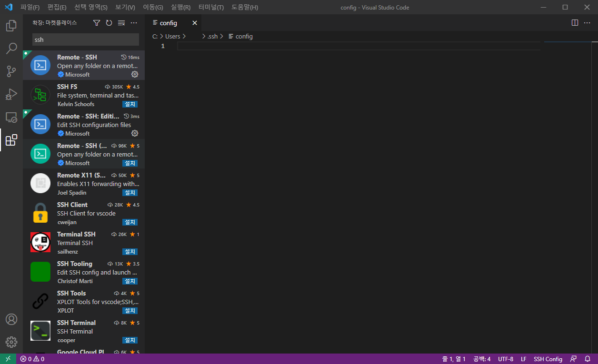Close the config editor tab

tap(194, 23)
